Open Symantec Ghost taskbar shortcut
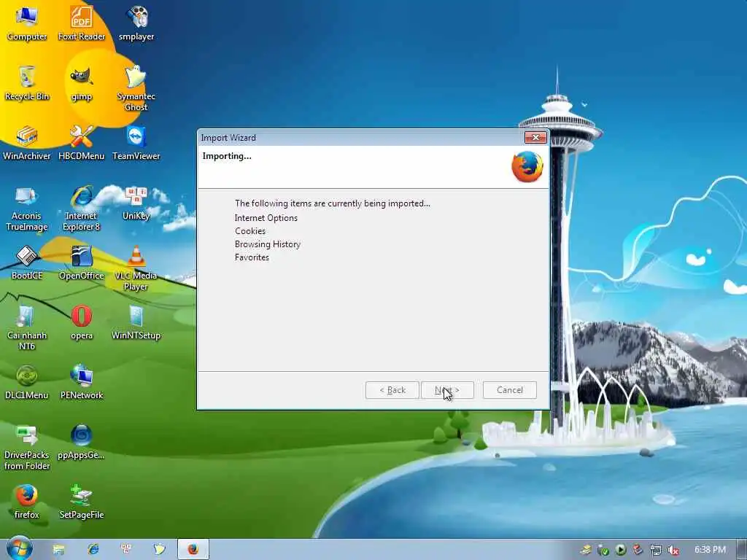Viewport: 747px width, 560px height. [160, 550]
